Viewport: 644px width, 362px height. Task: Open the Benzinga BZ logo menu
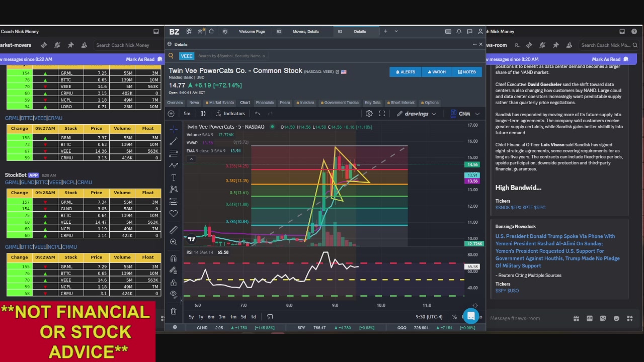point(174,32)
